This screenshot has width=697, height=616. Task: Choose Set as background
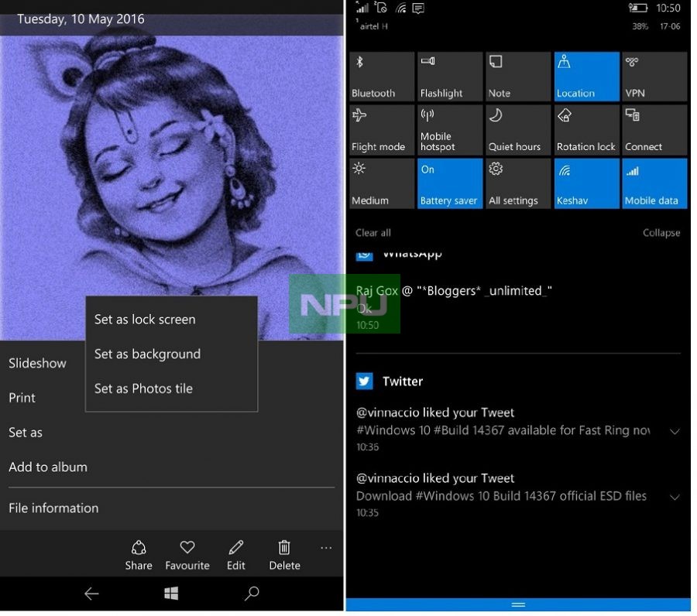point(171,354)
